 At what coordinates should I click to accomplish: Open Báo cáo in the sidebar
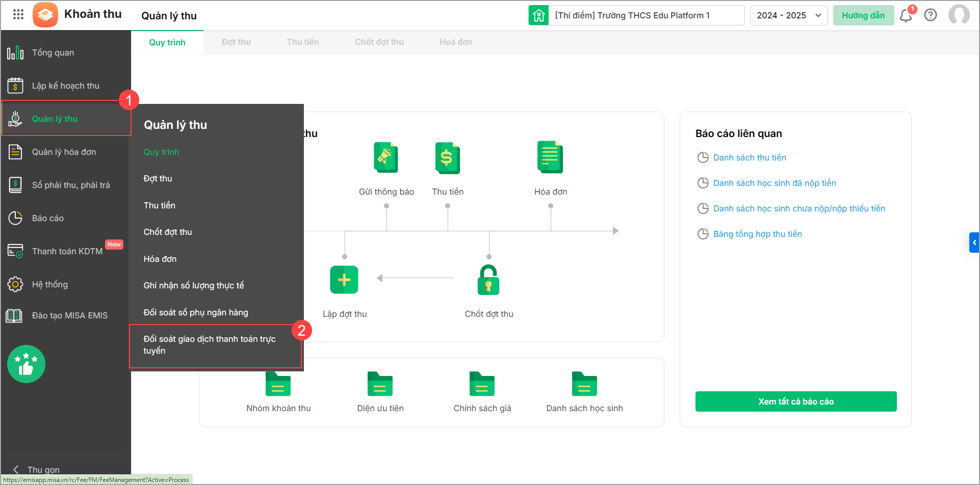click(x=66, y=218)
